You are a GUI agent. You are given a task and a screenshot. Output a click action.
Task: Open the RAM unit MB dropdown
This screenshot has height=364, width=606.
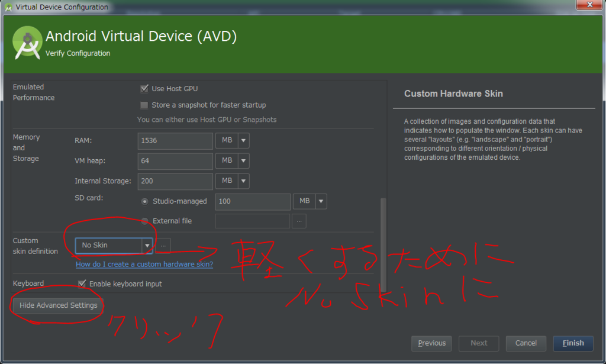232,141
